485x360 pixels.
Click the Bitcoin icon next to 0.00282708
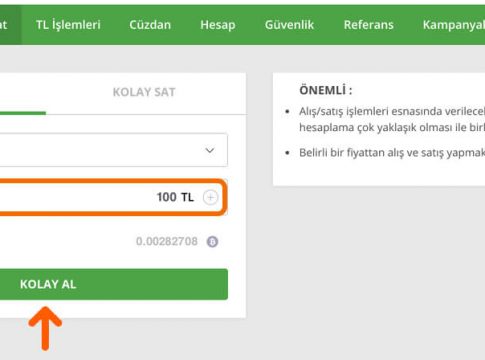[x=212, y=241]
